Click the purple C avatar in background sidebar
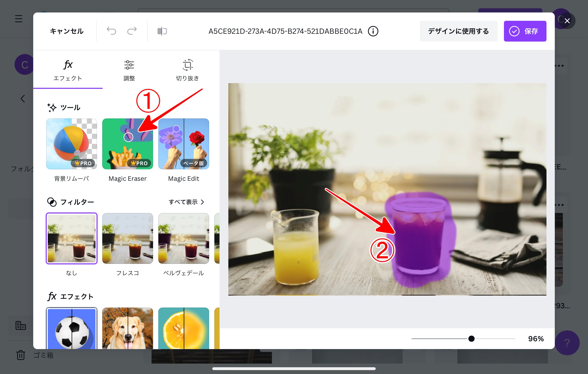The image size is (588, 374). pyautogui.click(x=24, y=64)
